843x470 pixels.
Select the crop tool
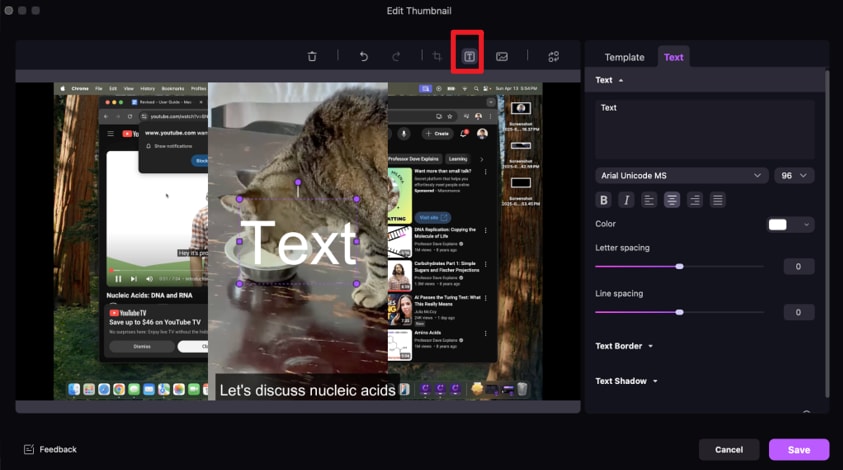(437, 56)
